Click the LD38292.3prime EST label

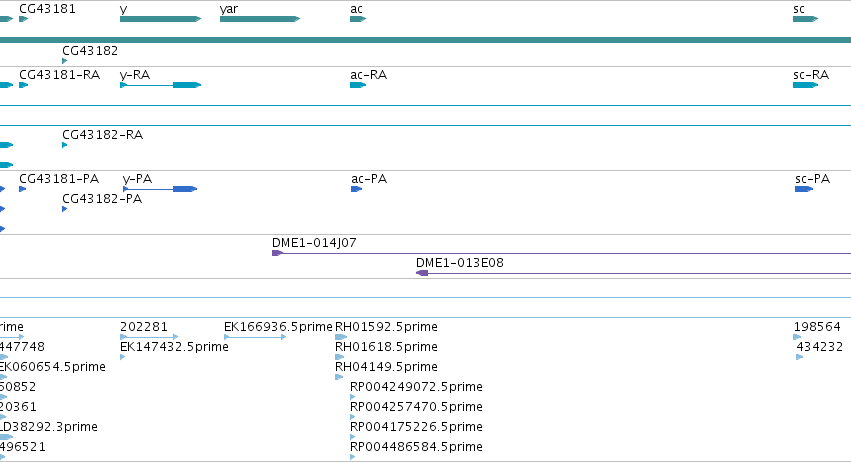[49, 427]
